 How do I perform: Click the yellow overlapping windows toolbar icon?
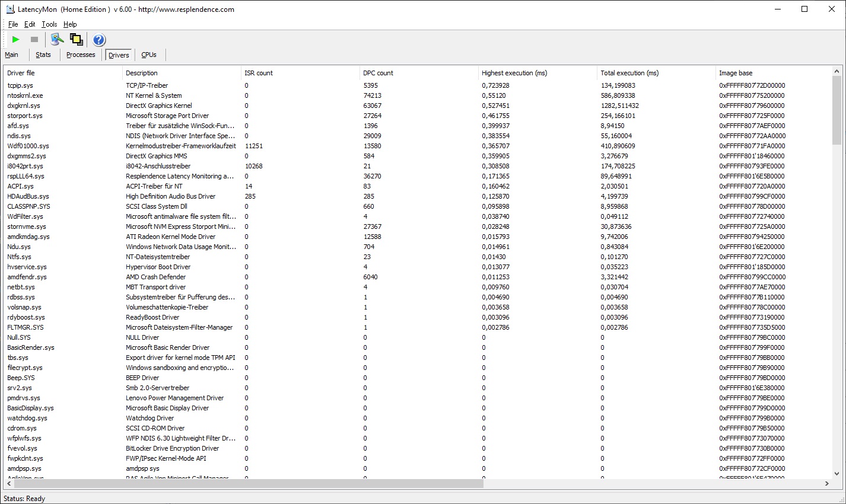77,40
